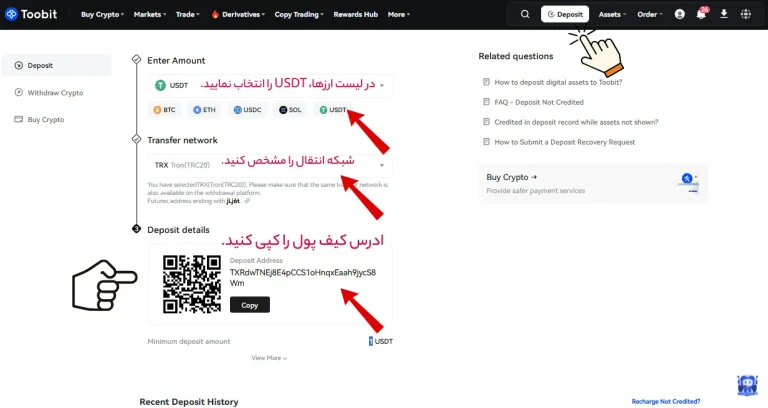Viewport: 768px width, 408px height.
Task: Open the search magnifier icon
Action: tap(525, 14)
